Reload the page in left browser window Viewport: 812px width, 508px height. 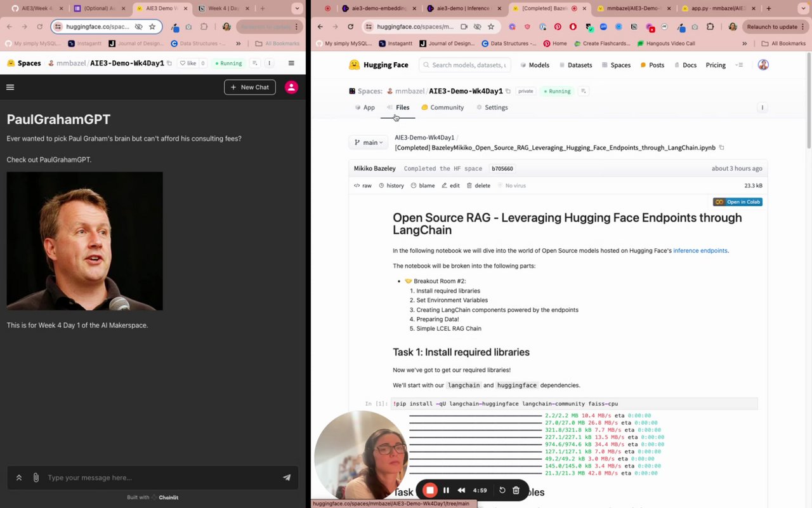click(39, 27)
